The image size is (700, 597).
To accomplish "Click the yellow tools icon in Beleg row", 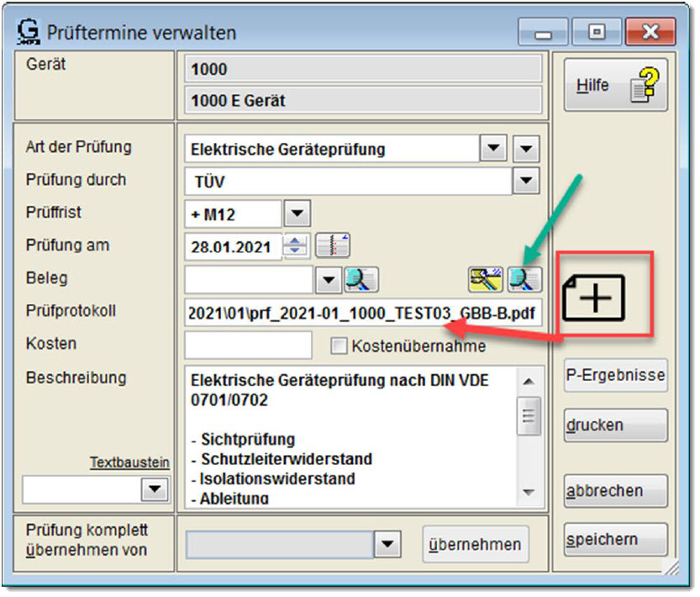I will (486, 279).
